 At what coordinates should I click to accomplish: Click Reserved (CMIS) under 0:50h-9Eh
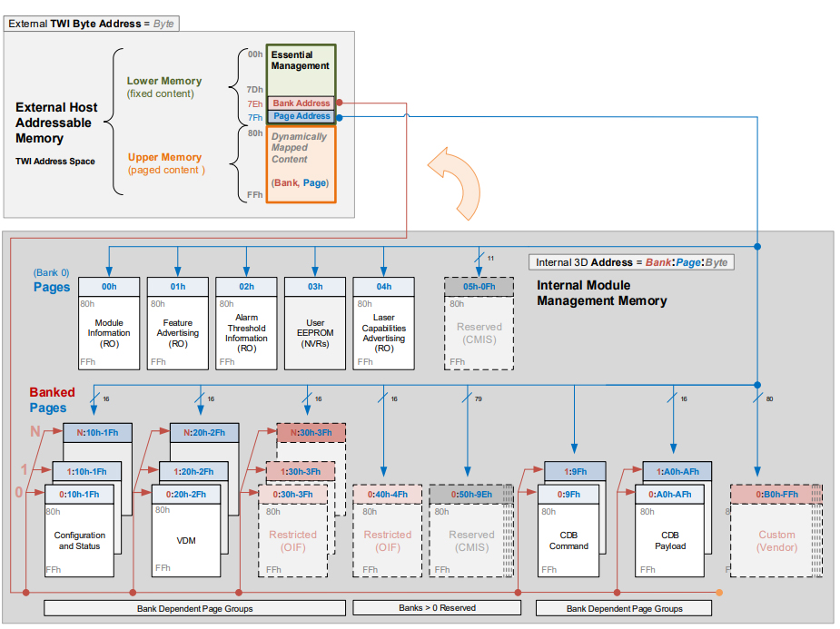(x=471, y=541)
